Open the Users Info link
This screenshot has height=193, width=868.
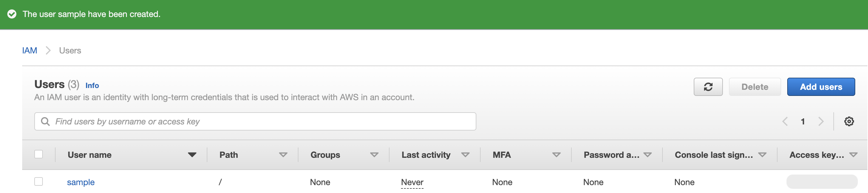[x=92, y=86]
